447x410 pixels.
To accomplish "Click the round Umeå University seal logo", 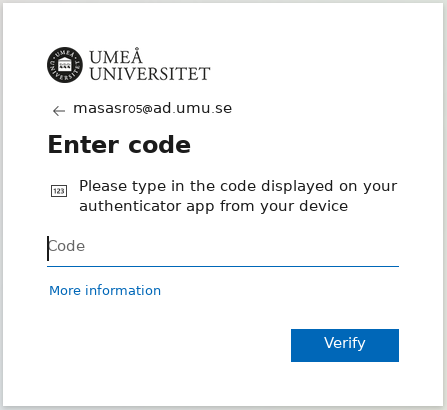I will click(65, 65).
